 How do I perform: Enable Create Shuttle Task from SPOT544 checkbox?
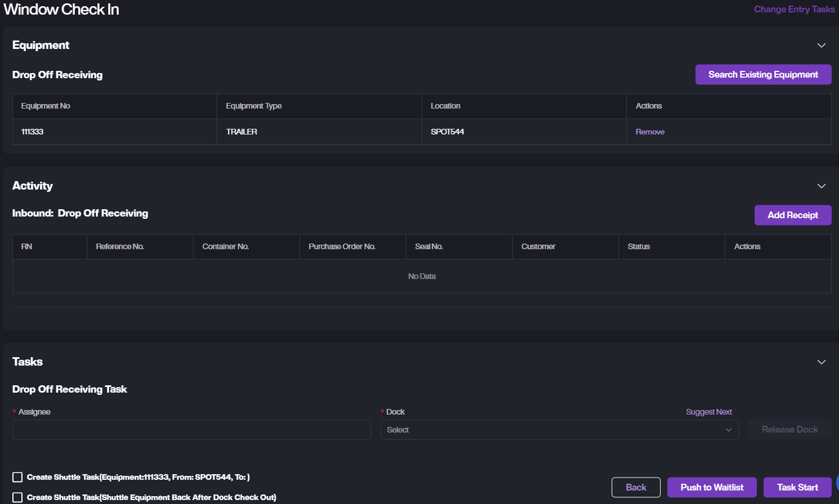pyautogui.click(x=17, y=477)
